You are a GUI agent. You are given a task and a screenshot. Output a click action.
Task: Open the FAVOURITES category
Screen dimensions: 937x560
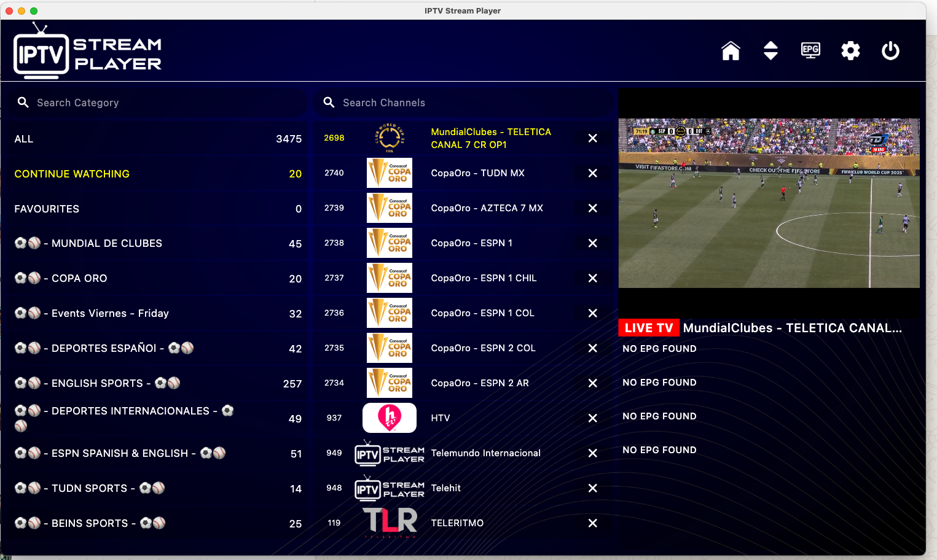(157, 209)
